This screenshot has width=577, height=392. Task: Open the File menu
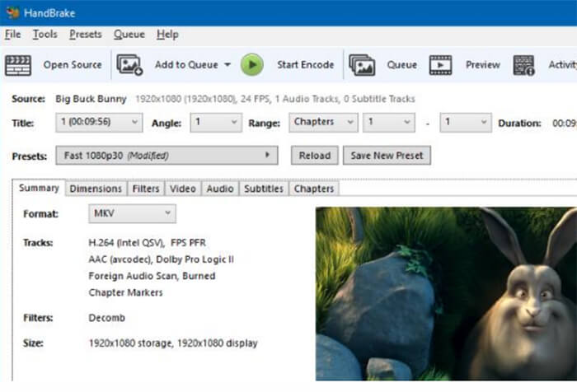13,35
